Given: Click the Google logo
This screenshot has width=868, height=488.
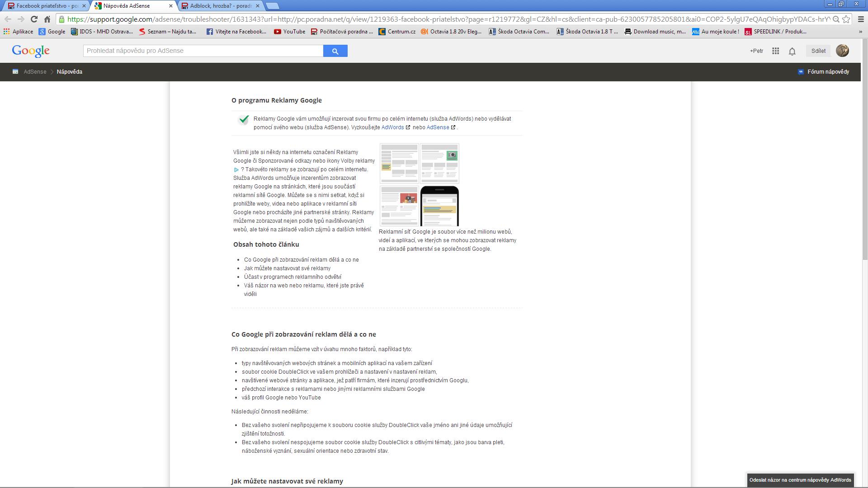Looking at the screenshot, I should (x=31, y=51).
